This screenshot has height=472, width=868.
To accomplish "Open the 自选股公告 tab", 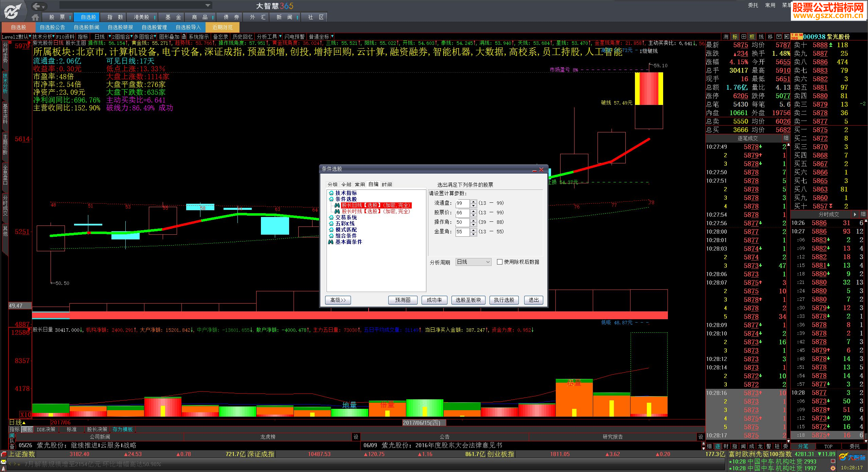I will point(52,27).
